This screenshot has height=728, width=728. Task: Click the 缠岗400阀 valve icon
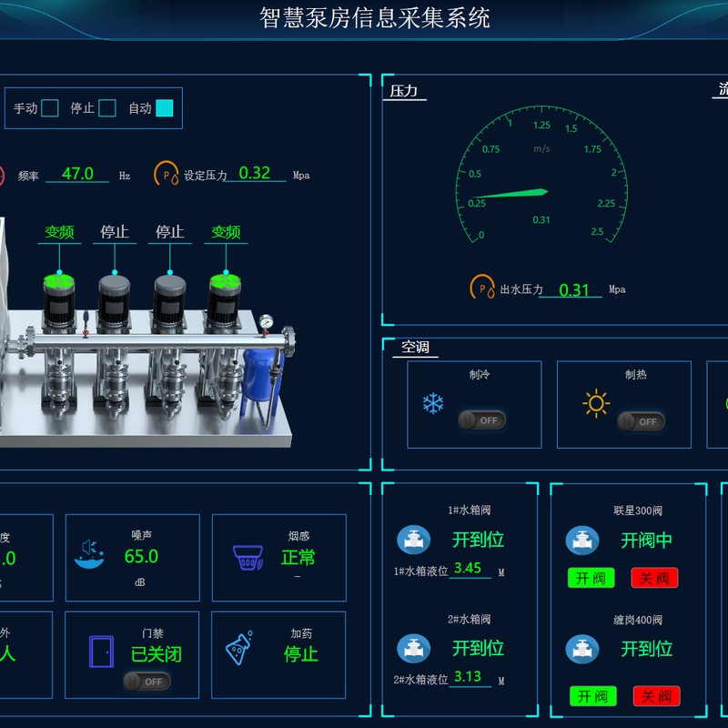coord(582,649)
